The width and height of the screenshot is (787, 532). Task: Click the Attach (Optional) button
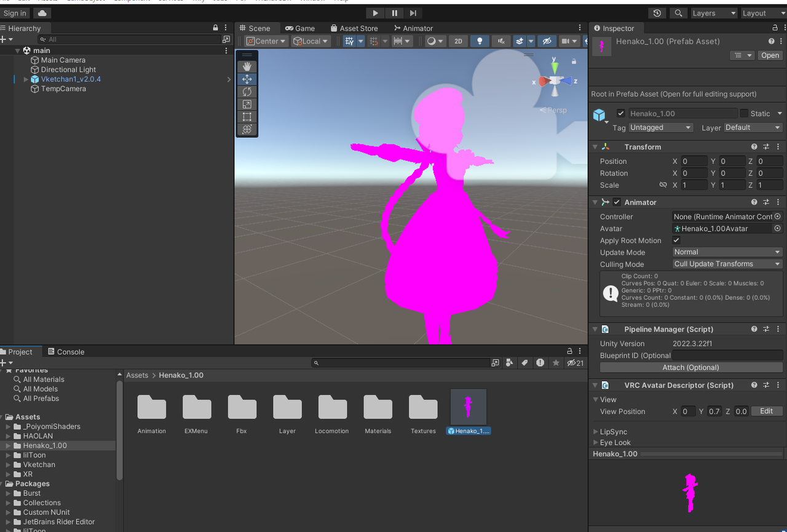click(690, 367)
